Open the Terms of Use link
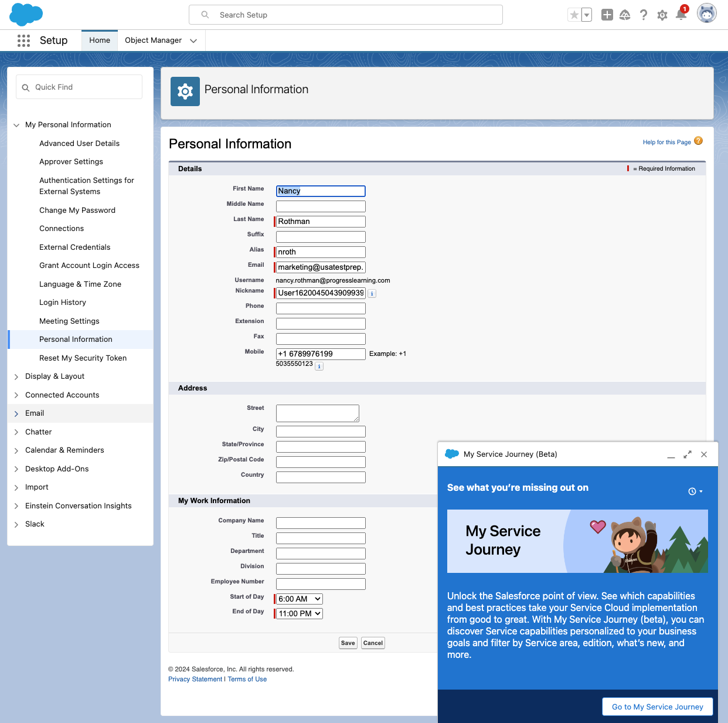This screenshot has width=728, height=723. coord(247,679)
